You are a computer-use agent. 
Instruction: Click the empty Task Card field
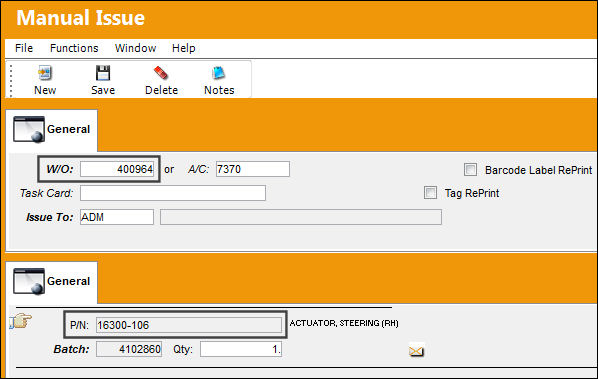tap(173, 193)
